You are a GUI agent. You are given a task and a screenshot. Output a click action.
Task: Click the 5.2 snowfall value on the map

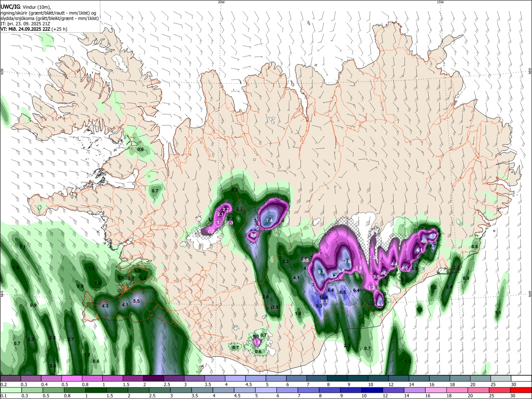[433, 236]
